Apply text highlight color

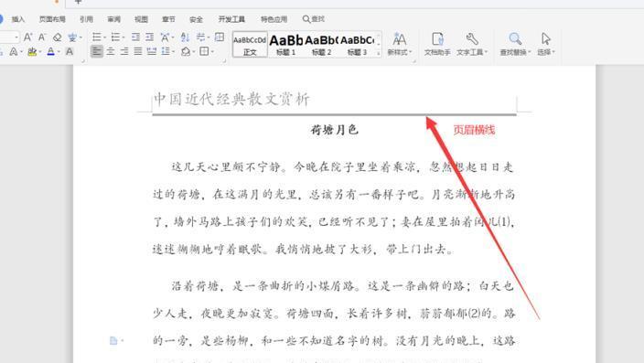pyautogui.click(x=32, y=51)
